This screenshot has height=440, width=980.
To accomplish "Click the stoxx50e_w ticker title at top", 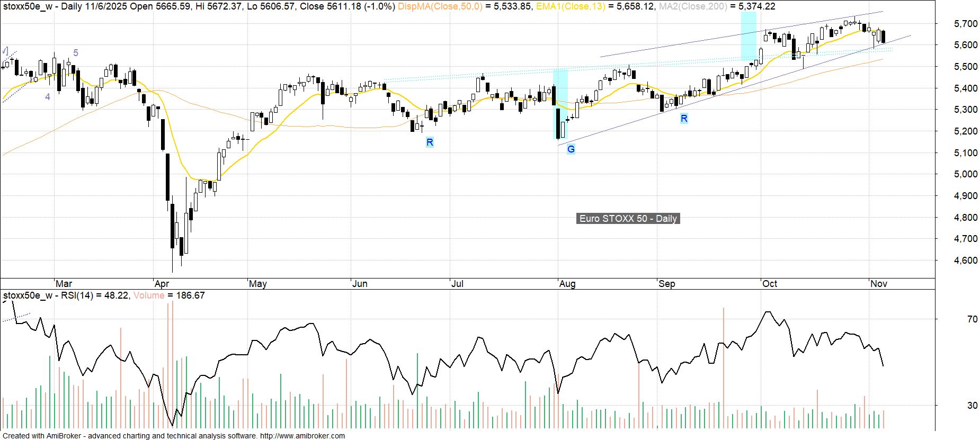I will pyautogui.click(x=28, y=6).
